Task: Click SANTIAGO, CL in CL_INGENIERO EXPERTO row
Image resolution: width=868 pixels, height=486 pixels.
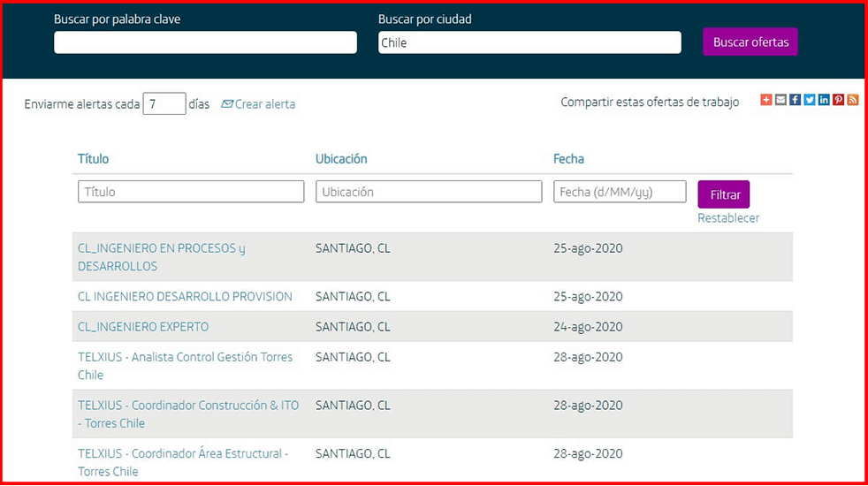Action: [x=353, y=327]
